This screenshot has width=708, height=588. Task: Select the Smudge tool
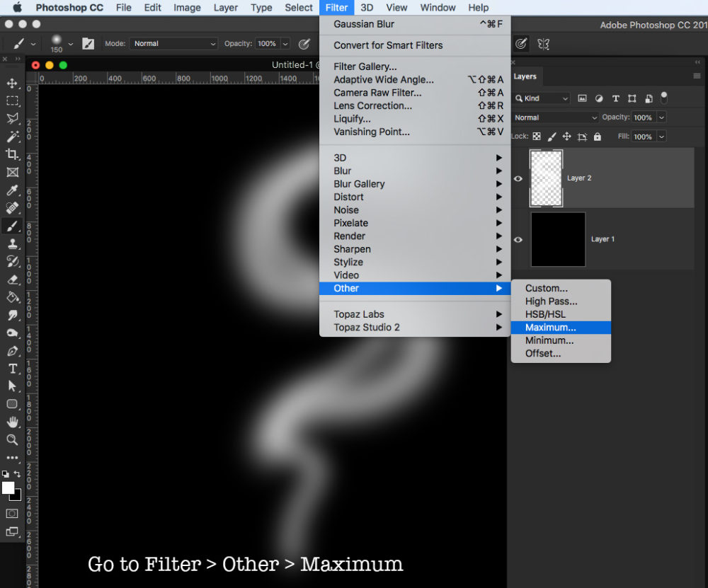(12, 315)
